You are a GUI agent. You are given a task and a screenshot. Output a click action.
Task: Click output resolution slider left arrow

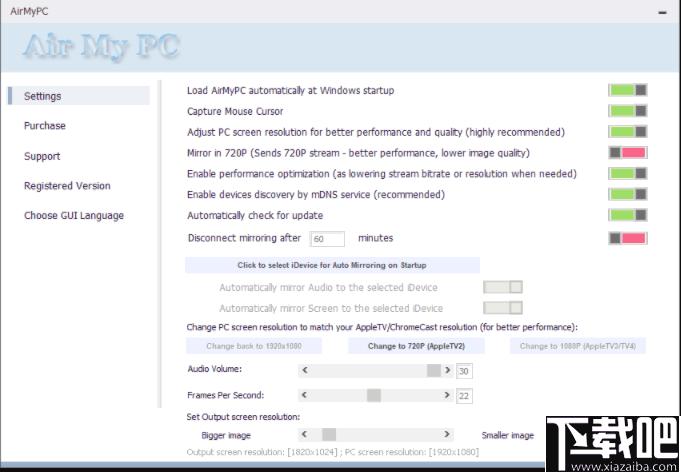(x=305, y=434)
